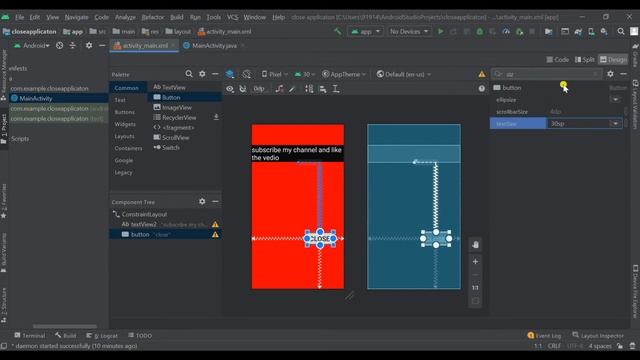Open Layout Inspector
The height and width of the screenshot is (360, 640).
click(x=598, y=336)
